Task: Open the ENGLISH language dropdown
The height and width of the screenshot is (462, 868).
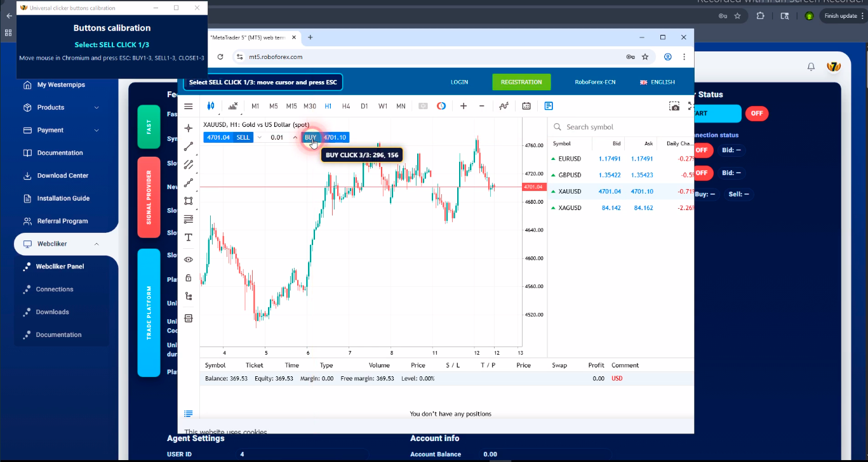Action: pos(657,82)
